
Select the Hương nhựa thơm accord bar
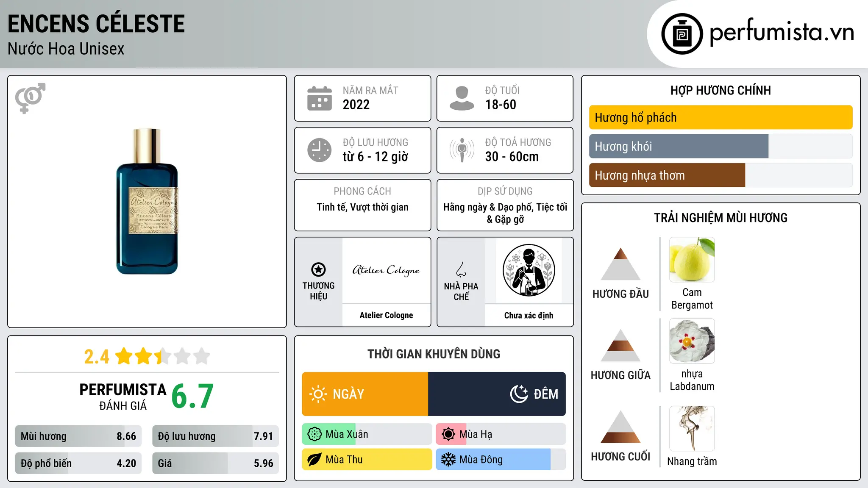point(721,175)
